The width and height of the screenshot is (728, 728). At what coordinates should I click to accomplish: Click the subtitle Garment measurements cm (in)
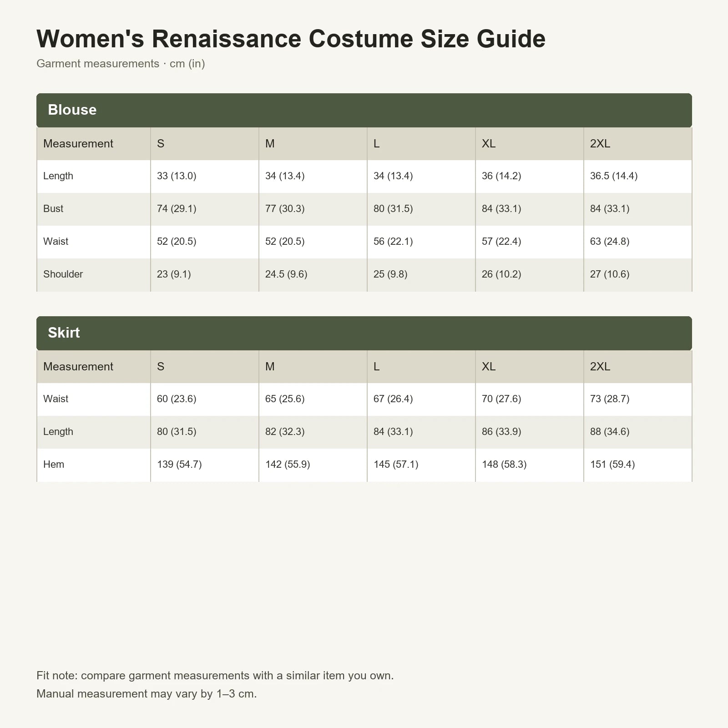[x=121, y=64]
